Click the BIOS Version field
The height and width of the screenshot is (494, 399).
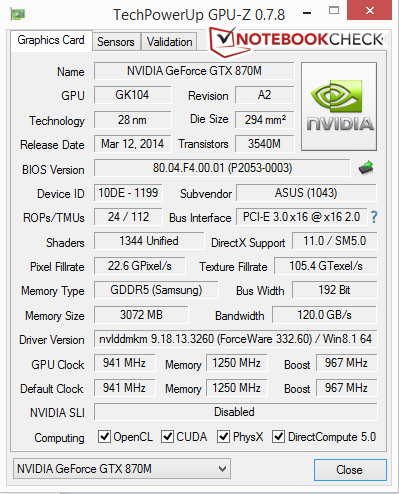(x=222, y=168)
